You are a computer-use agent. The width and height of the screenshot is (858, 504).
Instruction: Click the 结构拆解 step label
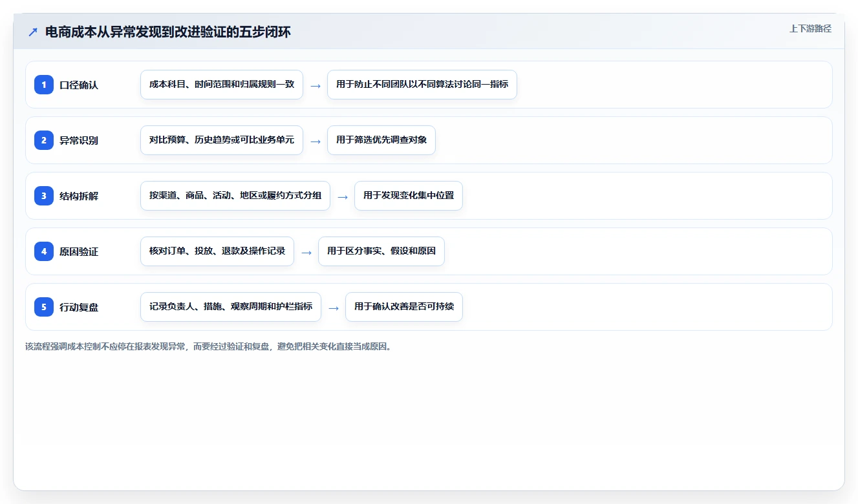79,196
